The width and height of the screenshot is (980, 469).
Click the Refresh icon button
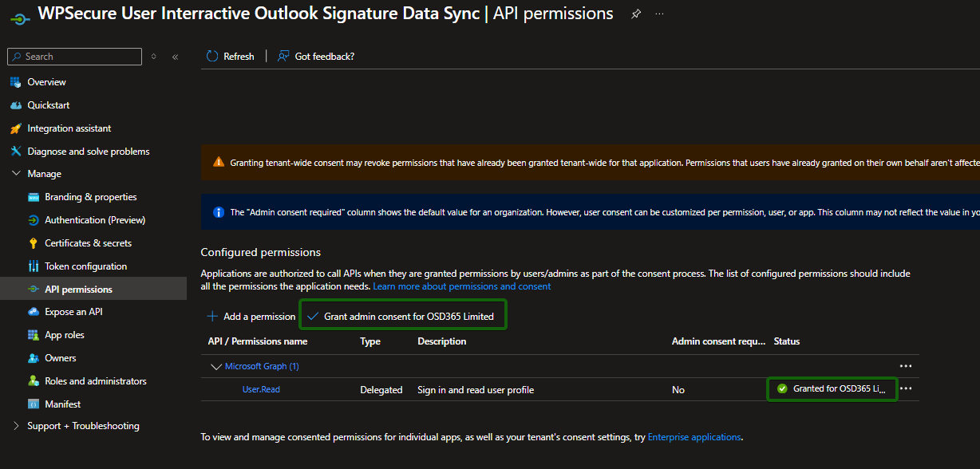(x=212, y=57)
